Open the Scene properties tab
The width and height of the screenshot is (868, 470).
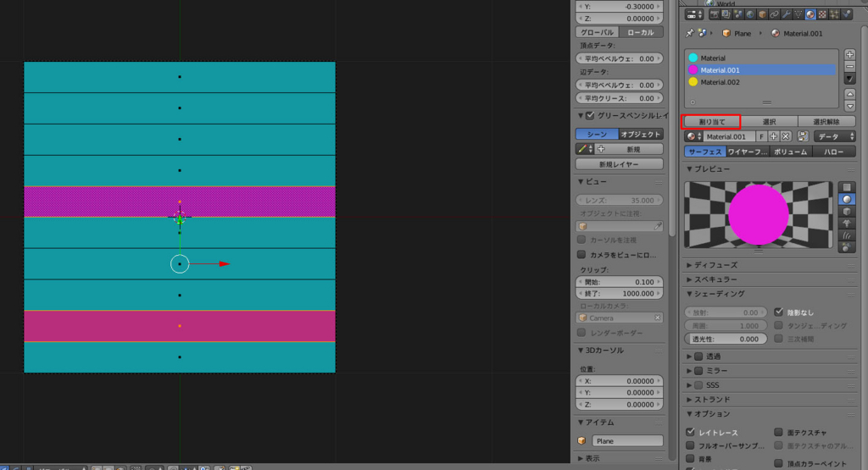[738, 14]
